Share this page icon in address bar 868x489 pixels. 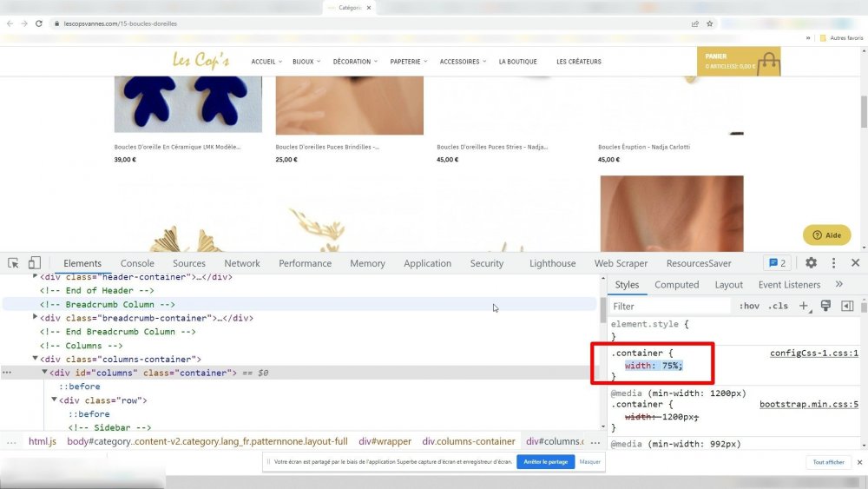694,23
